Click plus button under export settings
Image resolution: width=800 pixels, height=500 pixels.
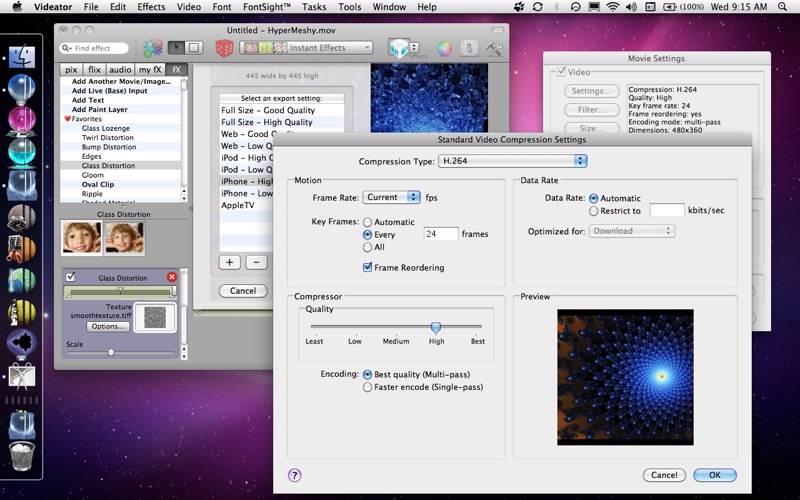(x=230, y=262)
